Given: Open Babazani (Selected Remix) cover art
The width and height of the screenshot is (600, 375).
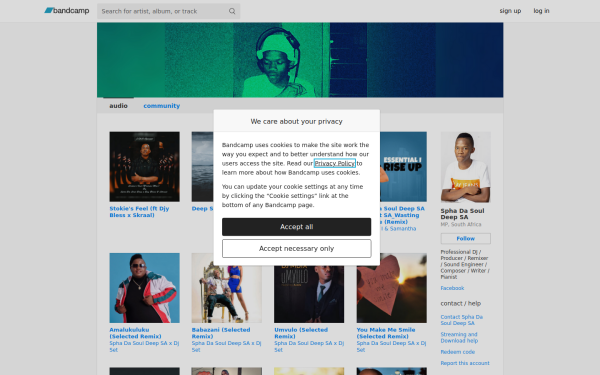Looking at the screenshot, I should (x=227, y=294).
